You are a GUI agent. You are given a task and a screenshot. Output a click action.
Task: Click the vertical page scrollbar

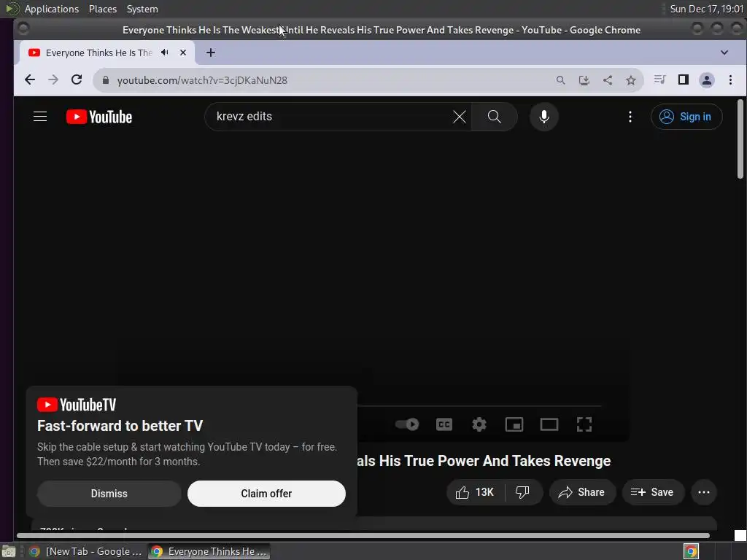[740, 139]
